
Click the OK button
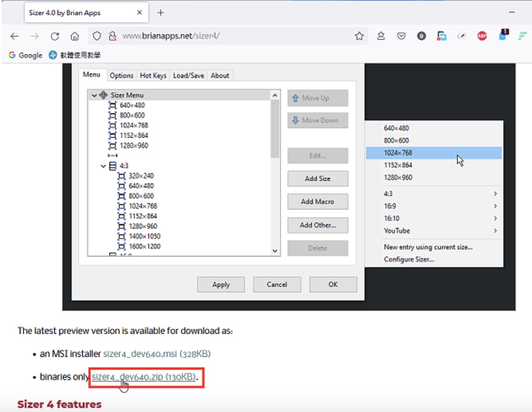[333, 284]
